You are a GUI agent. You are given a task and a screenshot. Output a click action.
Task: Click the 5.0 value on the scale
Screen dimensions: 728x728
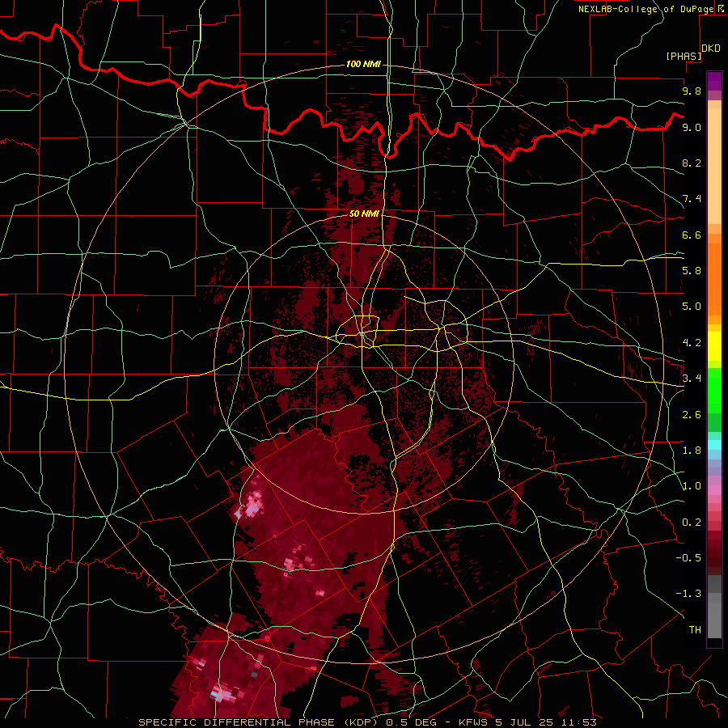(692, 307)
